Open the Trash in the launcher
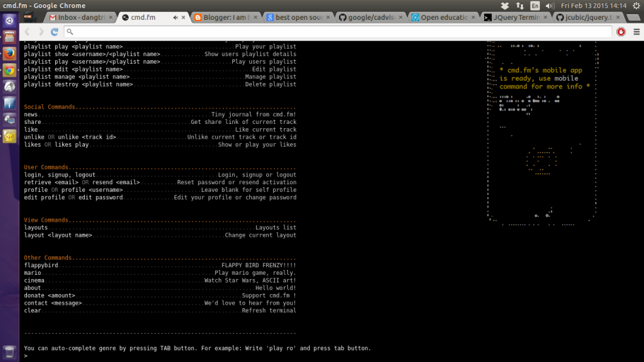Screen dimensions: 644x362 9,352
